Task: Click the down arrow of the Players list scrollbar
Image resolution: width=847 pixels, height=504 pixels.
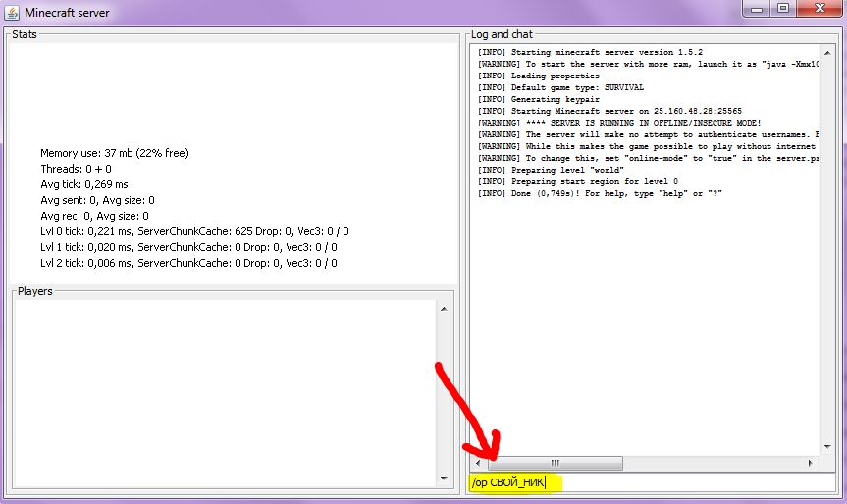Action: coord(444,479)
